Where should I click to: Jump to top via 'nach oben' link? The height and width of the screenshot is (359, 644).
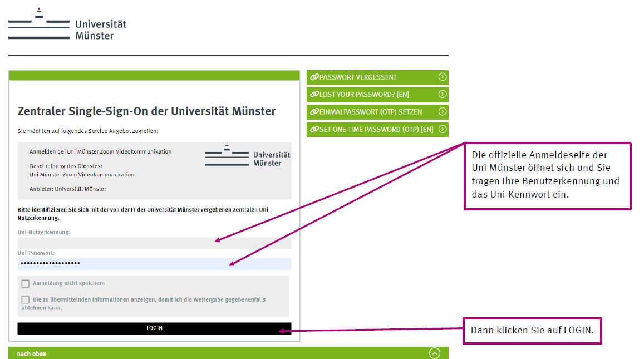tap(32, 353)
